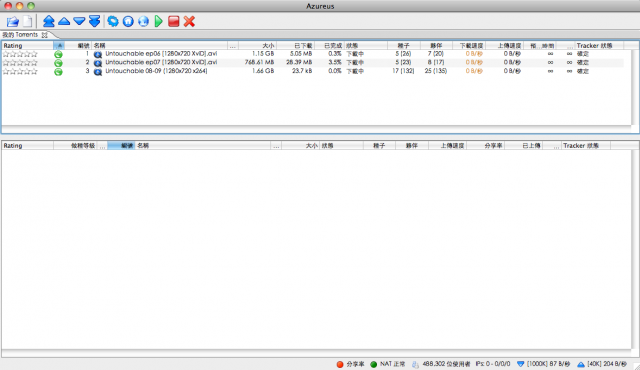Image resolution: width=640 pixels, height=370 pixels.
Task: Move selected torrent down one position
Action: point(79,21)
